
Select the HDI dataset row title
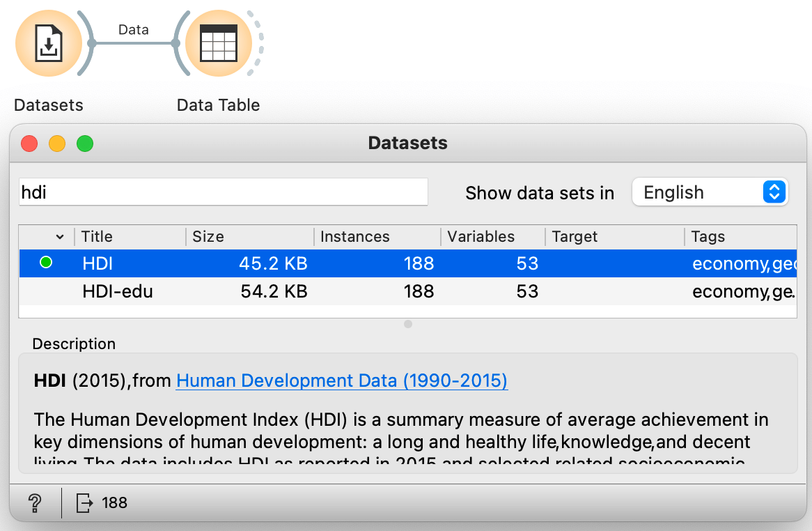click(97, 263)
